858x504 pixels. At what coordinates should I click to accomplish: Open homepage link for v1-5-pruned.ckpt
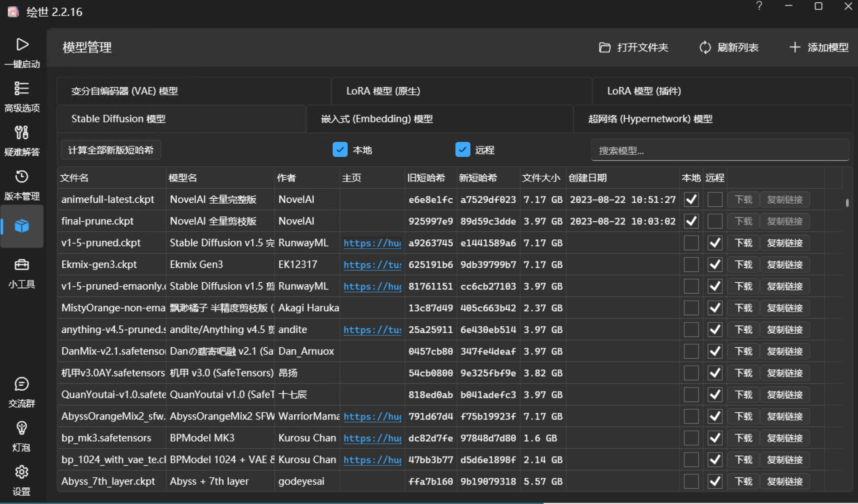click(x=372, y=243)
